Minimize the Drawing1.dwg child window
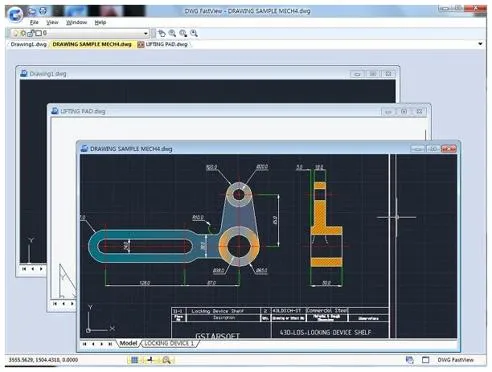The height and width of the screenshot is (372, 492). point(357,74)
